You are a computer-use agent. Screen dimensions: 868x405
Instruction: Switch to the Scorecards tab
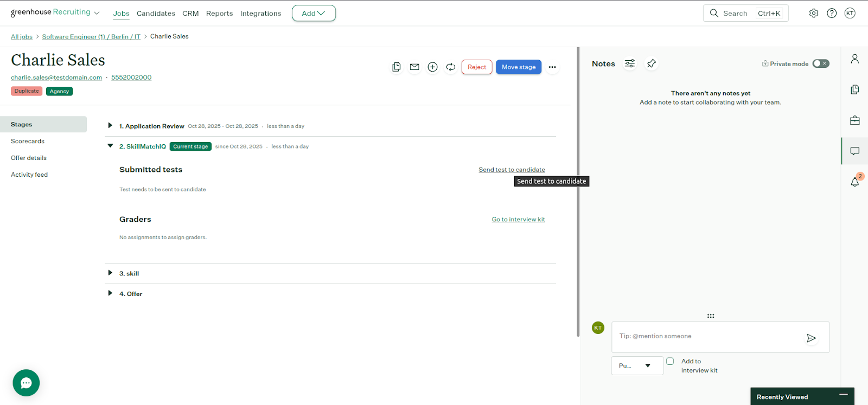28,141
